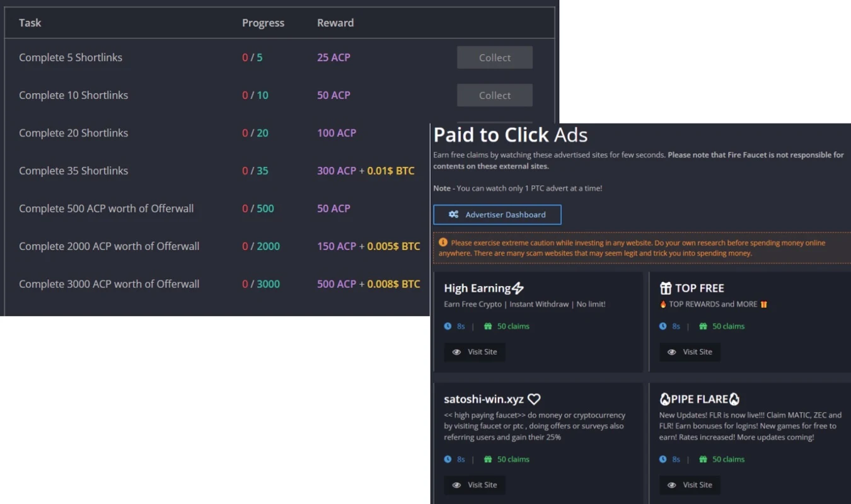
Task: Click the gift claims icon on PIPE FLARE card
Action: (703, 459)
